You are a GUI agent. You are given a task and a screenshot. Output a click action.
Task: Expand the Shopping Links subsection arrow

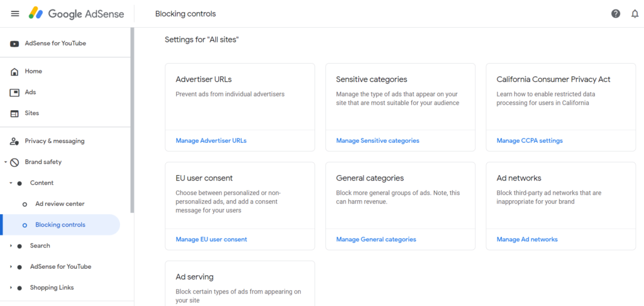(x=11, y=288)
